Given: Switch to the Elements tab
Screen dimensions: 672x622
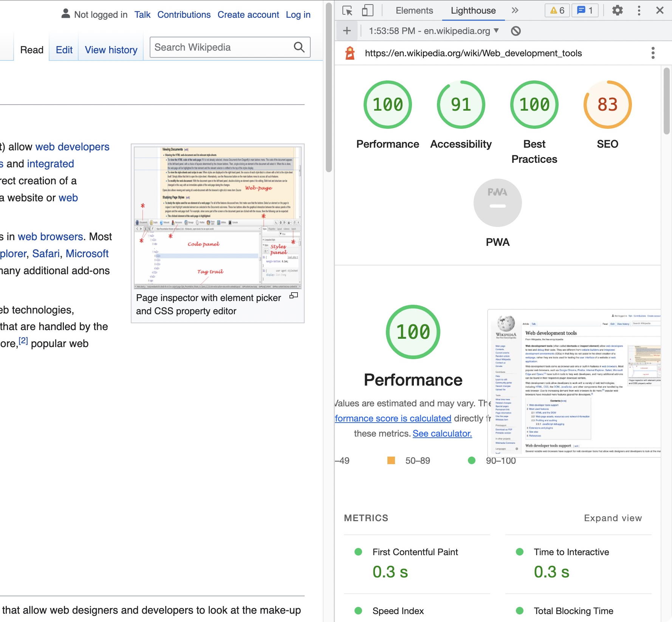Looking at the screenshot, I should [414, 11].
